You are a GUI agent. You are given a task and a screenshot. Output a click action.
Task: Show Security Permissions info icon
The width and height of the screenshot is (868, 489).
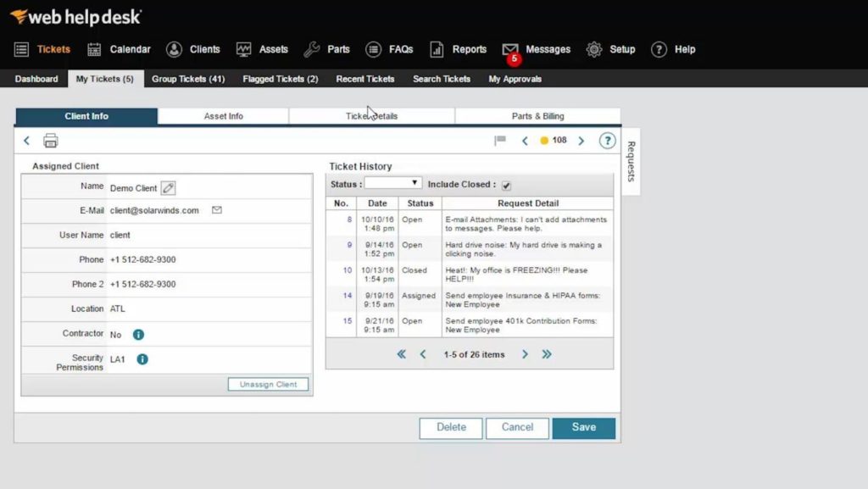(142, 359)
